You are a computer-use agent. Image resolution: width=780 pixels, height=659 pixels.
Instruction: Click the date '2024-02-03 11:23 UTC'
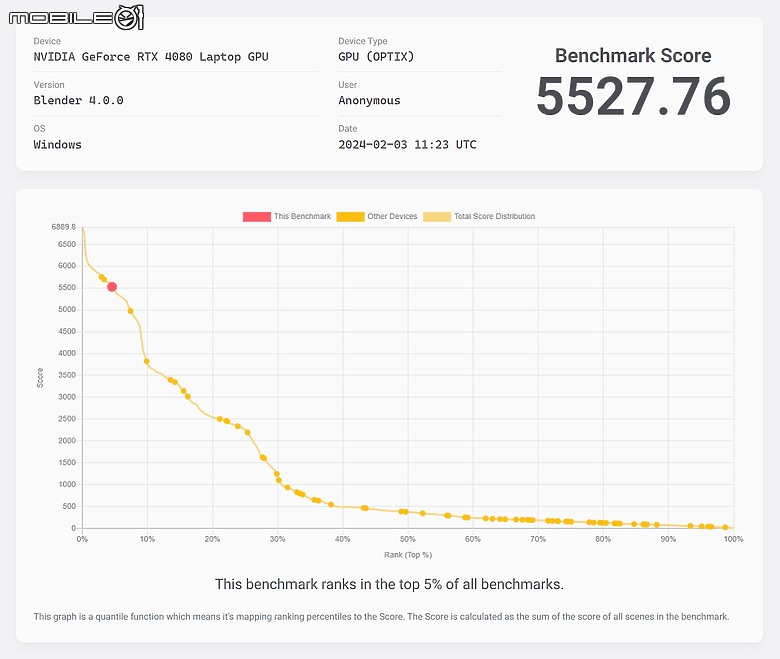point(407,145)
